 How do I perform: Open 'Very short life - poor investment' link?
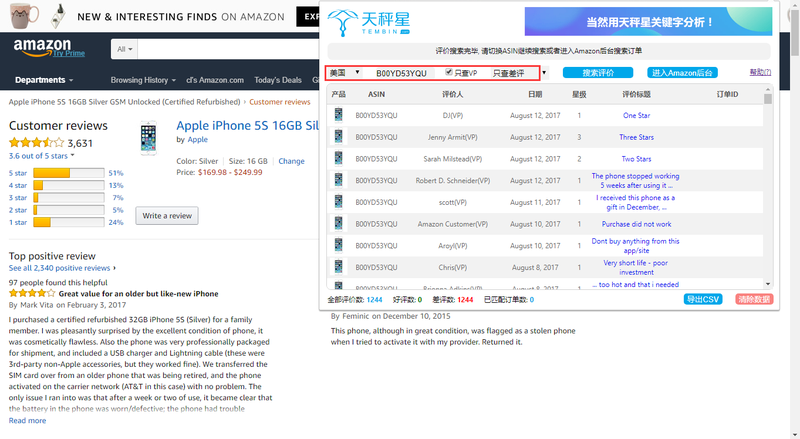(636, 267)
